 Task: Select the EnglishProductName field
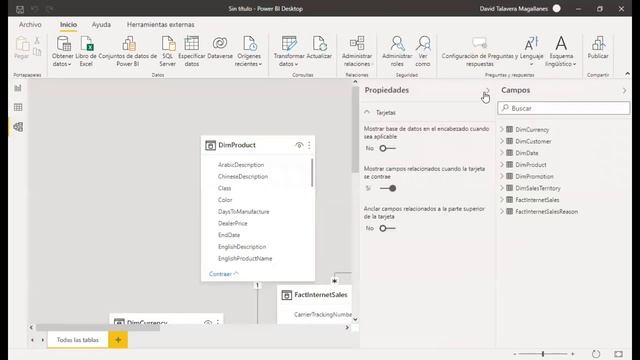point(245,258)
